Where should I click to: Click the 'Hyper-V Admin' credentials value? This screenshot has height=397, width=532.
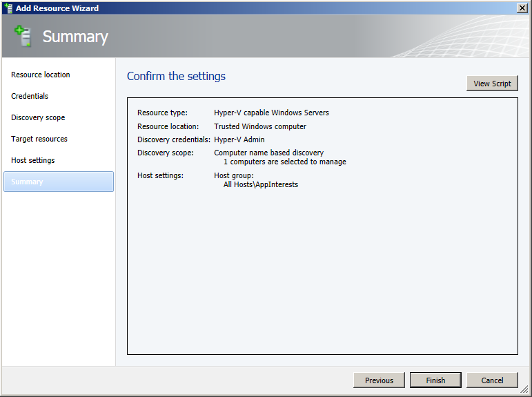(x=239, y=139)
